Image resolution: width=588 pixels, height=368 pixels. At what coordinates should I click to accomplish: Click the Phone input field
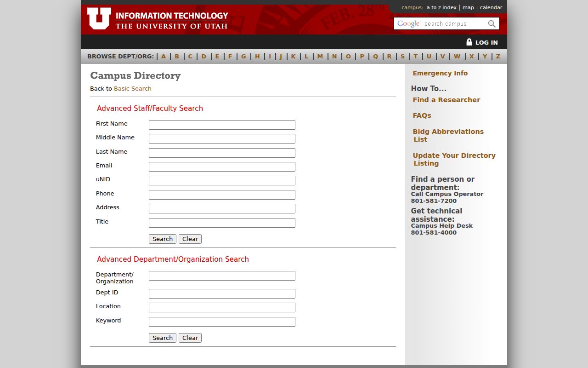click(222, 195)
